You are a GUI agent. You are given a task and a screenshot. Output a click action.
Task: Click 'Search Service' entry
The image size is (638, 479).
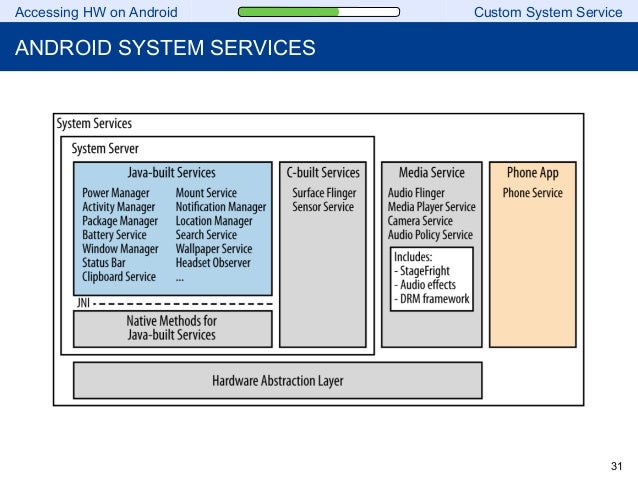click(206, 235)
